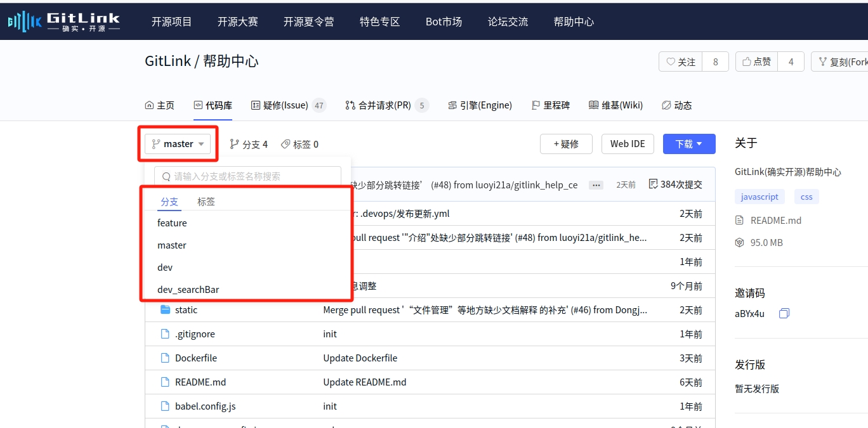Viewport: 868px width, 428px height.
Task: Select 分支 tab in branch dropdown
Action: (x=169, y=202)
